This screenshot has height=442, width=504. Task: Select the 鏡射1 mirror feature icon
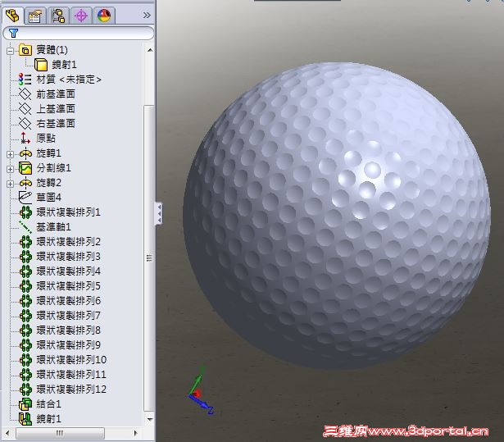click(x=25, y=419)
